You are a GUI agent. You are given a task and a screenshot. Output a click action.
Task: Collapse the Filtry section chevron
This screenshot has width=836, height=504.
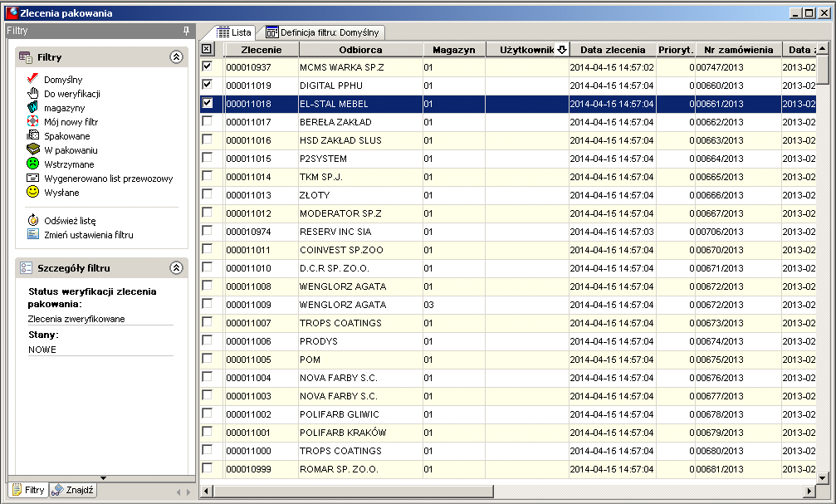177,56
